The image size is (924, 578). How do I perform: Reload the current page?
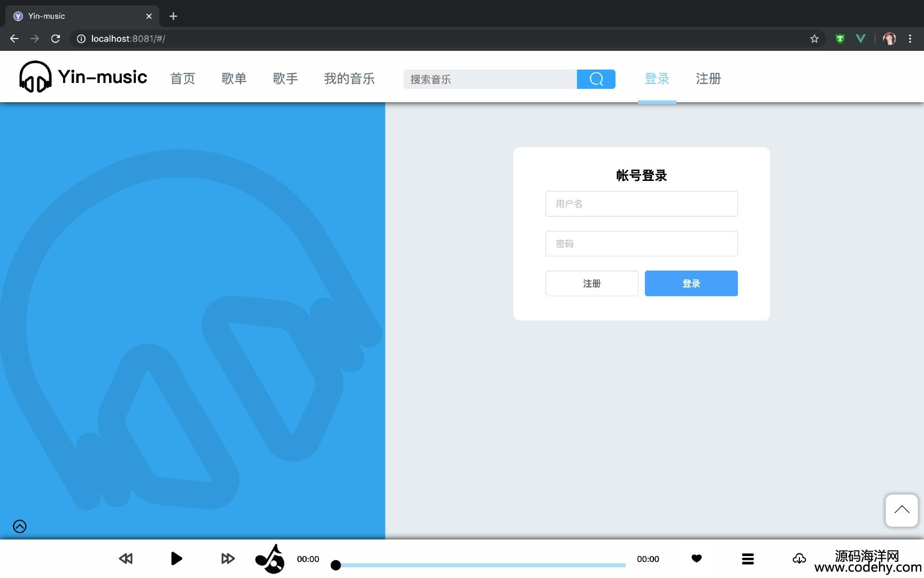pos(56,39)
